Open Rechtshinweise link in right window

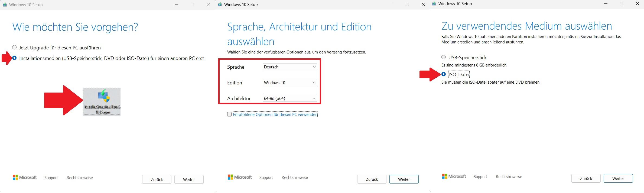click(509, 177)
